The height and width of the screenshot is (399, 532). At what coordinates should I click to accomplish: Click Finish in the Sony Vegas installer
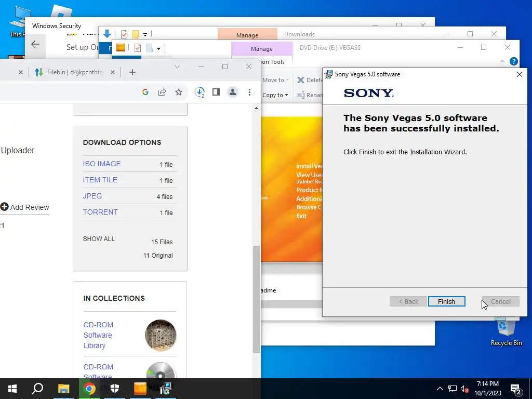tap(446, 301)
